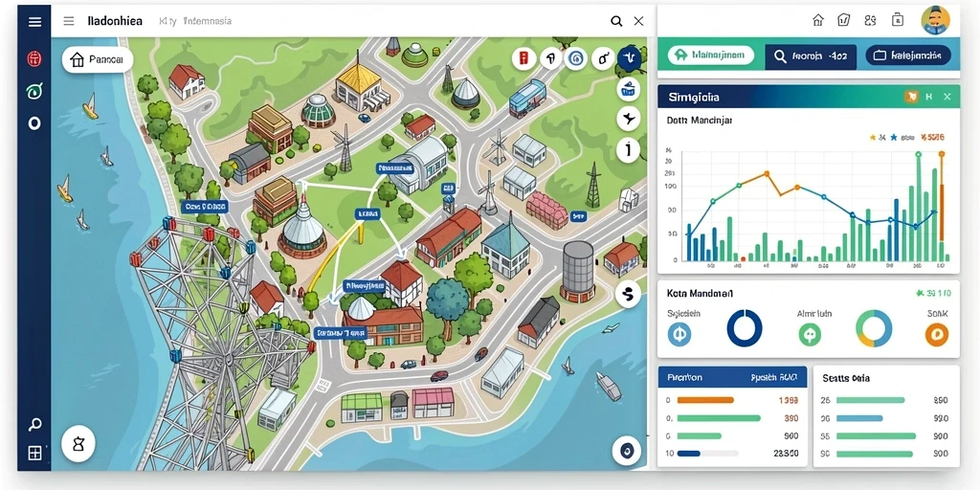This screenshot has height=490, width=980.
Task: Open the people icon in the right panel header
Action: coord(870,21)
